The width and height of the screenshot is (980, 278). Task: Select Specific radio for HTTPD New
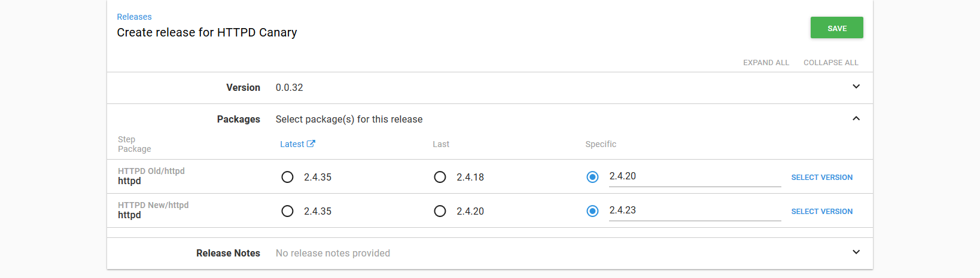point(592,211)
